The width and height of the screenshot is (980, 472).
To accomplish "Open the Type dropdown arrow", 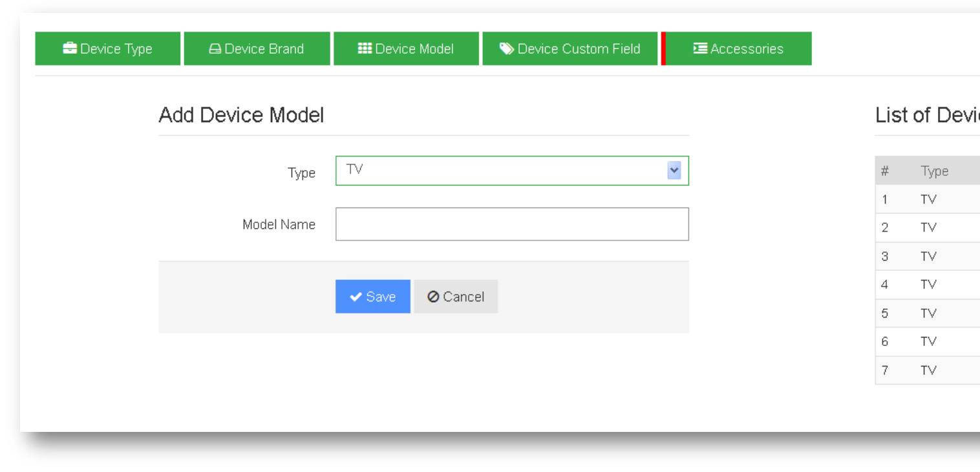I will click(674, 171).
